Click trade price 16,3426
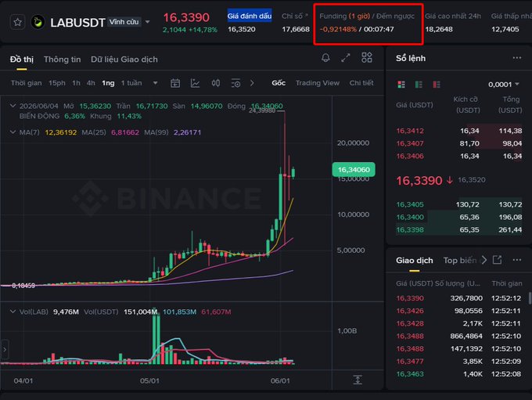Screen dimensions: 532x400 410,311
